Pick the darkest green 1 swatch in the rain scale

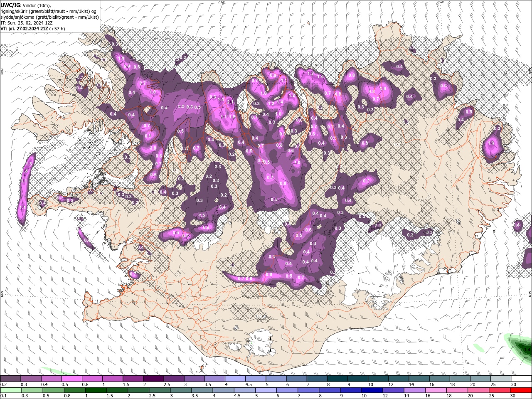click(96, 390)
